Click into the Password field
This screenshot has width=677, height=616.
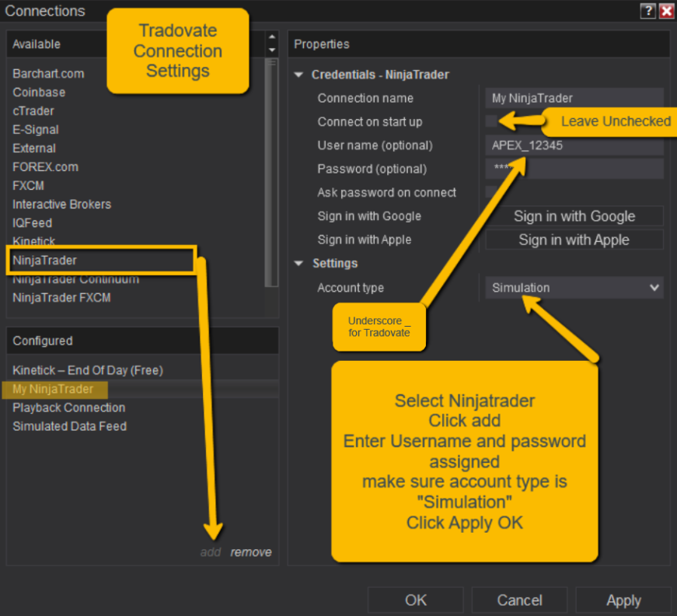coord(574,169)
